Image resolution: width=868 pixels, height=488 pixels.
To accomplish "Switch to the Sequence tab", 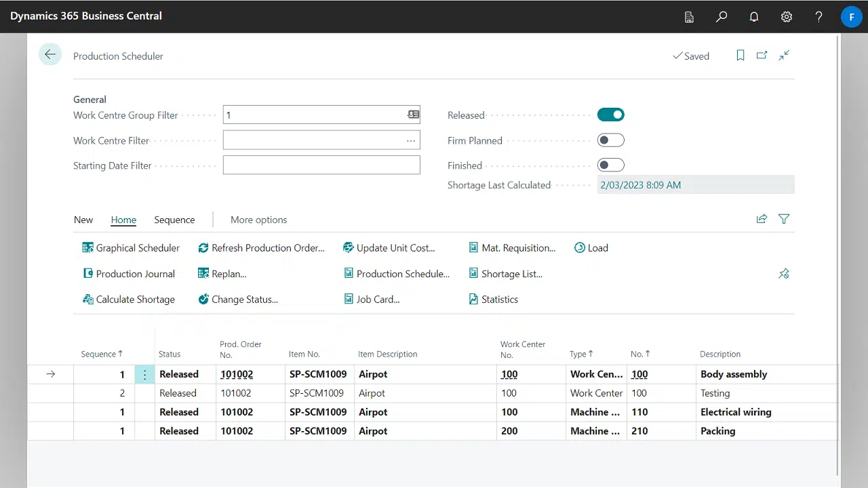I will [x=174, y=220].
